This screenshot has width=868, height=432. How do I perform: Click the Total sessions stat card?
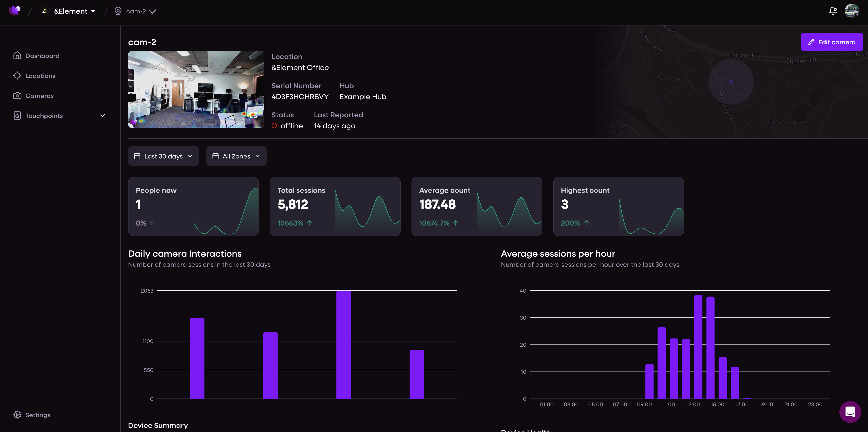coord(335,206)
